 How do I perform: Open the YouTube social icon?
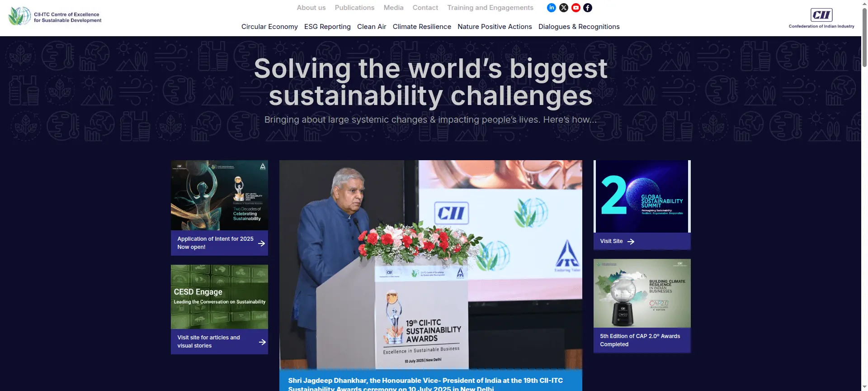coord(576,8)
